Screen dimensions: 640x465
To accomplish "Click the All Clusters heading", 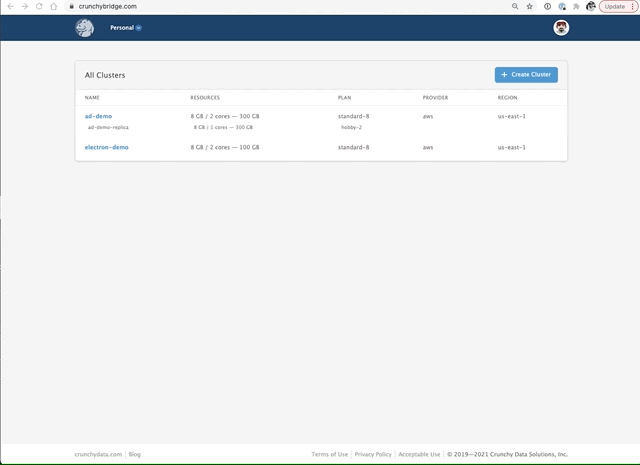I will (105, 75).
